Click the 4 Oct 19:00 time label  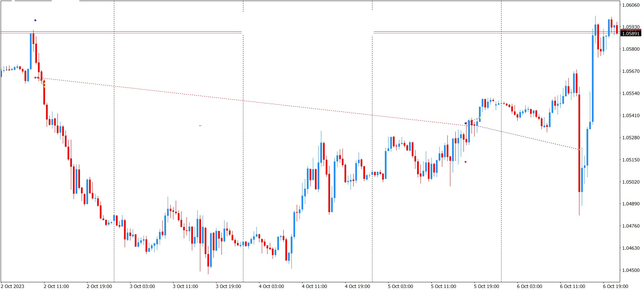click(x=357, y=286)
